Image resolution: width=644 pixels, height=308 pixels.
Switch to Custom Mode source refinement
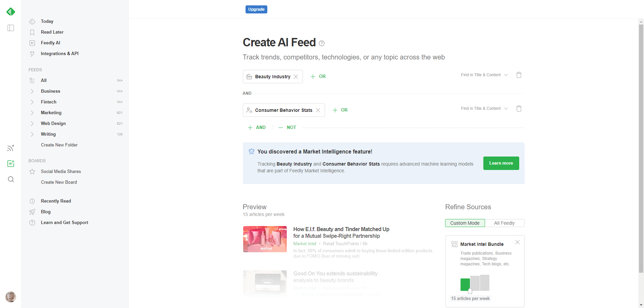[465, 223]
